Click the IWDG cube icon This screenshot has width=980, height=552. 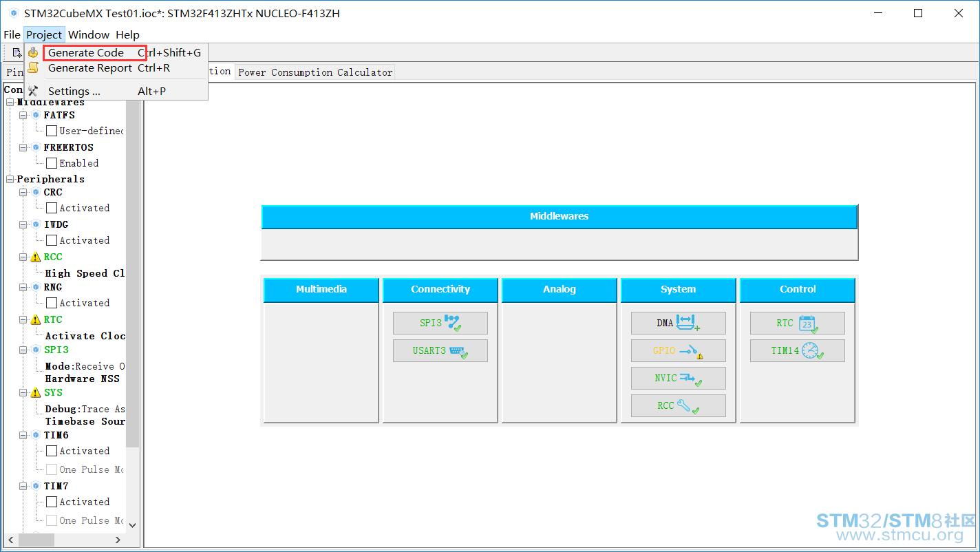coord(36,224)
